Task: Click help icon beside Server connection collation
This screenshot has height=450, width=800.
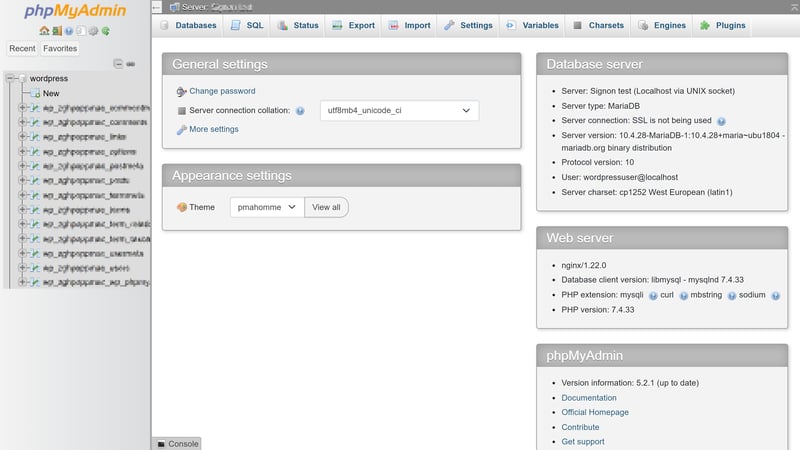Action: point(300,111)
